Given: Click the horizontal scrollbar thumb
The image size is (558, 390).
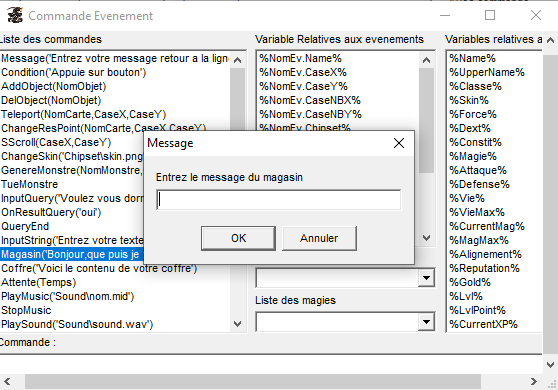Looking at the screenshot, I should pyautogui.click(x=253, y=381).
